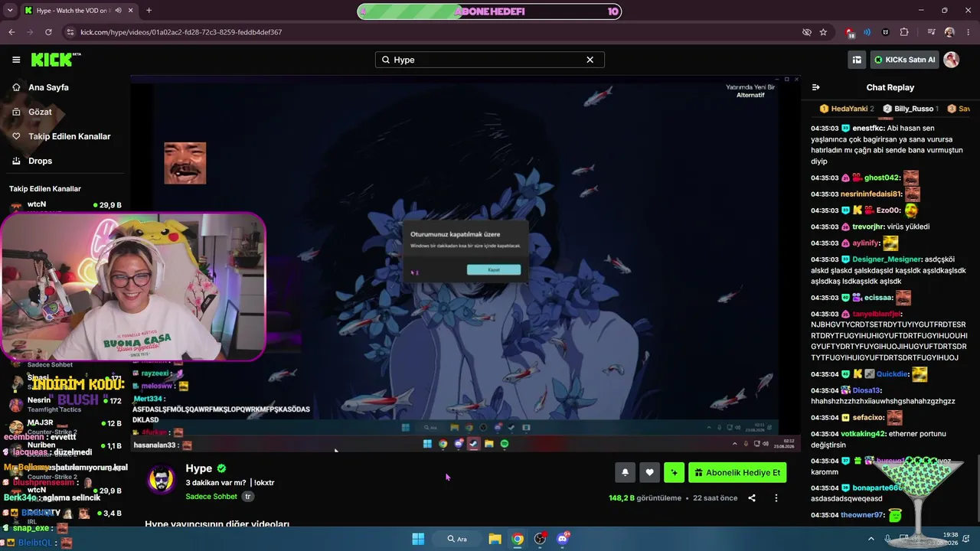The width and height of the screenshot is (980, 551).
Task: Open the Kick shop box icon
Action: click(857, 60)
